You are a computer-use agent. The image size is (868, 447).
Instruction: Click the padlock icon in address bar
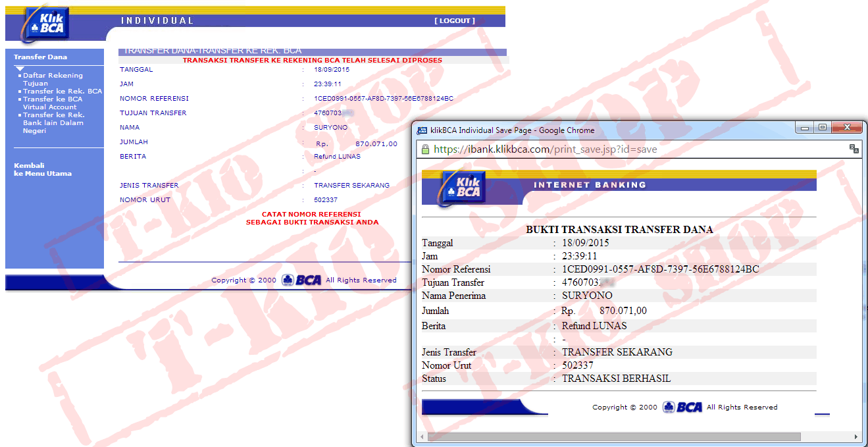[x=425, y=149]
